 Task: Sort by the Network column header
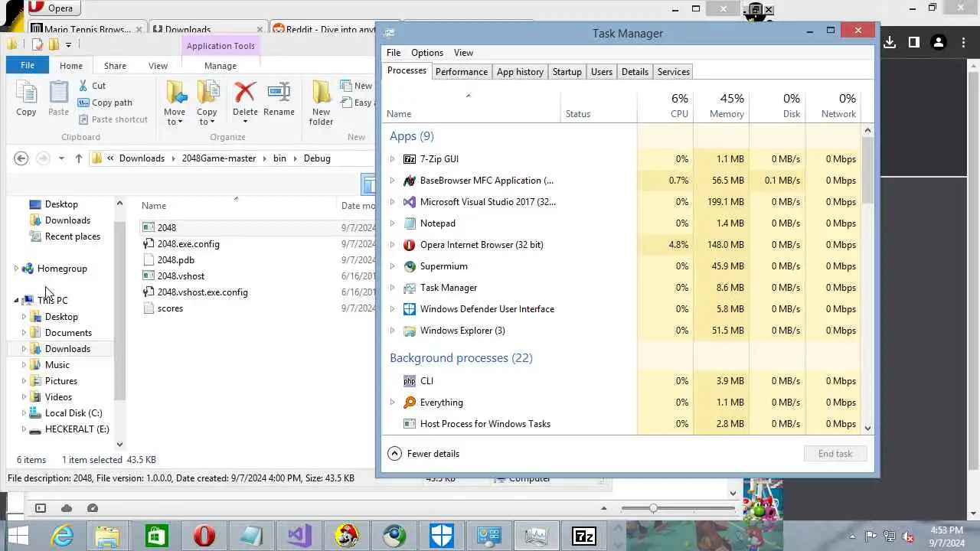tap(833, 106)
